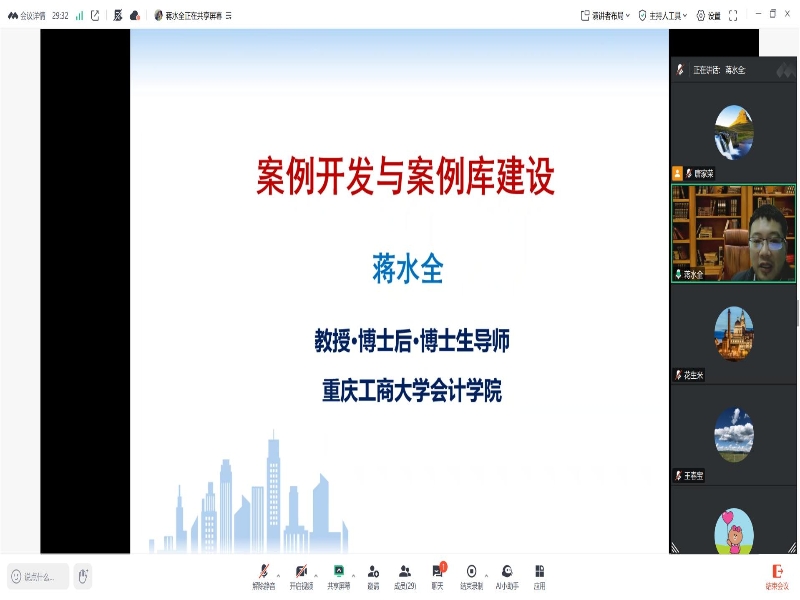Click the pop-out window icon in title bar

pyautogui.click(x=93, y=13)
